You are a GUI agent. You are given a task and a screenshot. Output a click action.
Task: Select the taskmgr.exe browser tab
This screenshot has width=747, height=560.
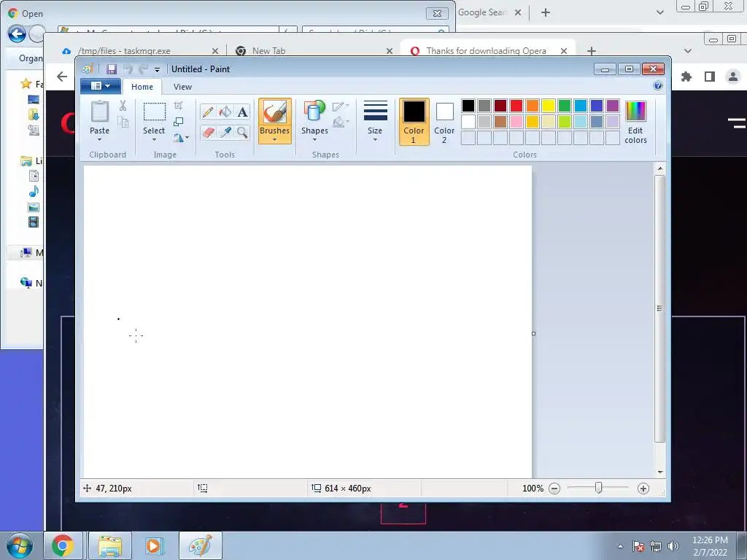(x=124, y=50)
